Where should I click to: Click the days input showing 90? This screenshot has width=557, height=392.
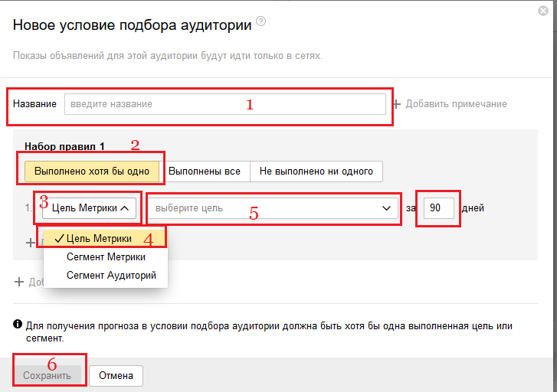438,208
